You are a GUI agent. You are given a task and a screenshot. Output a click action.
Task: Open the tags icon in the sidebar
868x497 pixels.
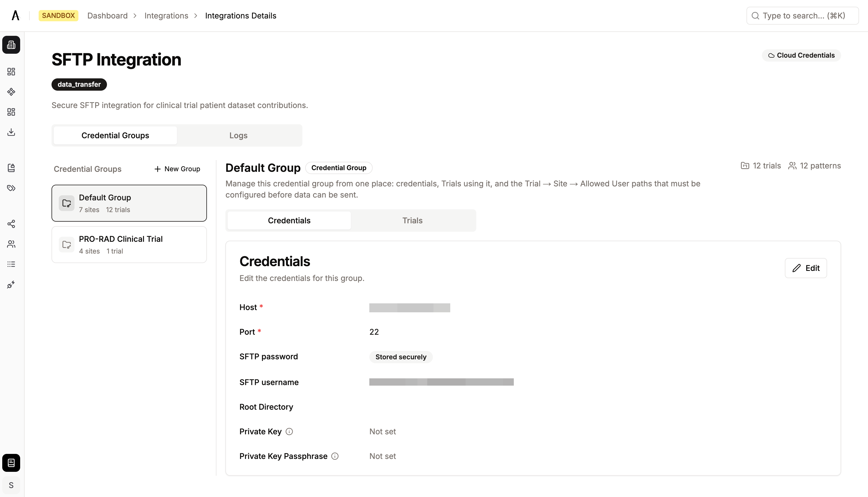pos(11,188)
